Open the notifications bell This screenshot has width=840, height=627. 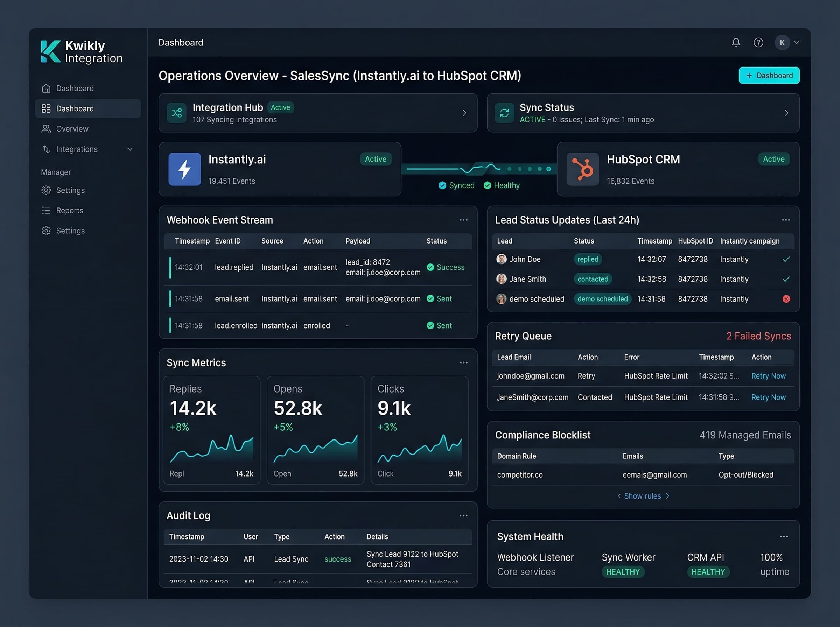pos(736,42)
